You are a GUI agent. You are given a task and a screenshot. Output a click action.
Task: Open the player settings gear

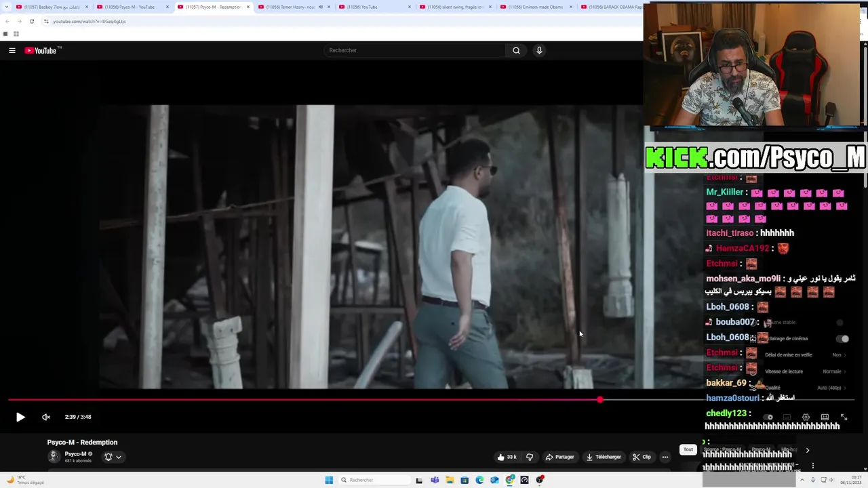pos(806,417)
